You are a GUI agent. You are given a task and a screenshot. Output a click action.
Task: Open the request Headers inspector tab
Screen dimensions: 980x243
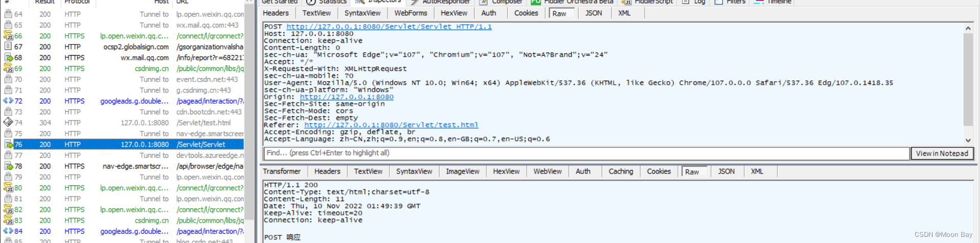pos(276,13)
